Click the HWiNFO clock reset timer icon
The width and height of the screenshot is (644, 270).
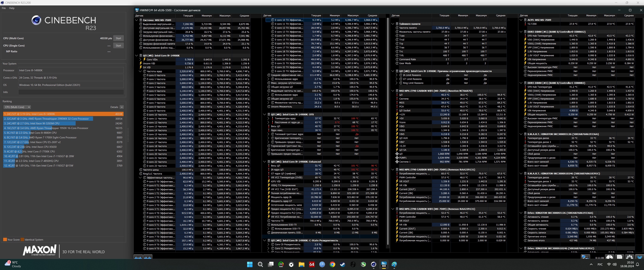tap(610, 257)
